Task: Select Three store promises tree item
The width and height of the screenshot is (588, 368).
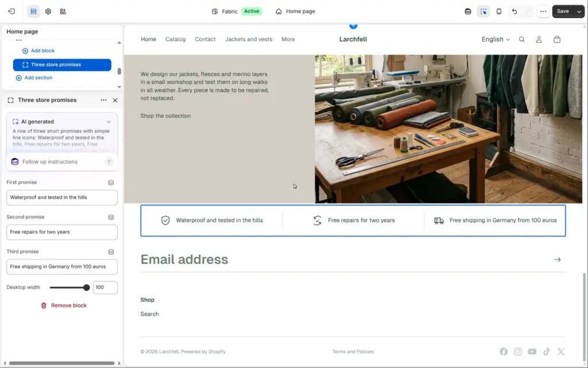Action: coord(62,64)
